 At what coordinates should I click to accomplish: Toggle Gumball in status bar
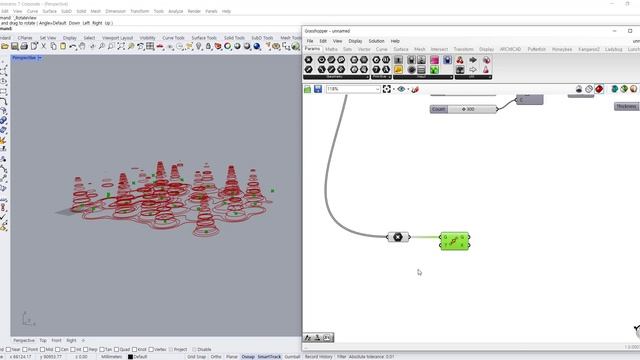coord(292,357)
